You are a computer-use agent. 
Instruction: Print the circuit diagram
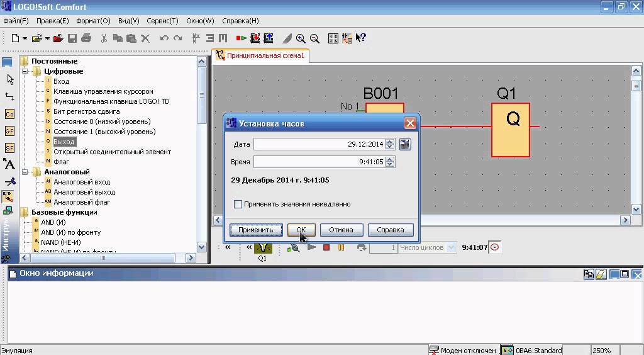click(86, 38)
